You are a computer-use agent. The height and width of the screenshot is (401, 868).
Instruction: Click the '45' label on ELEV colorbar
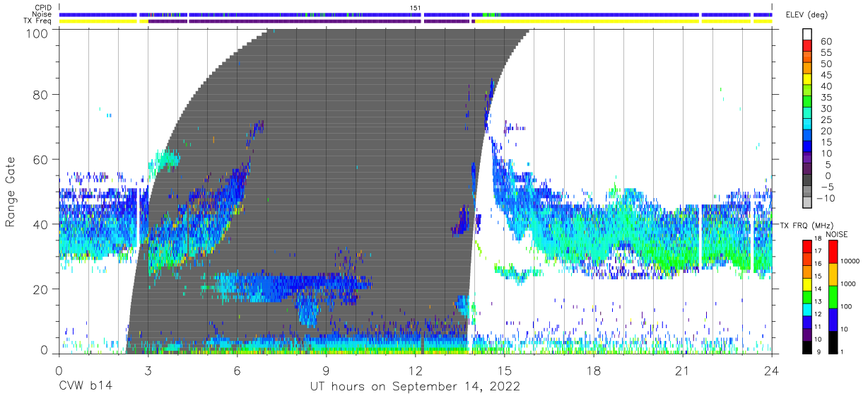pos(826,76)
